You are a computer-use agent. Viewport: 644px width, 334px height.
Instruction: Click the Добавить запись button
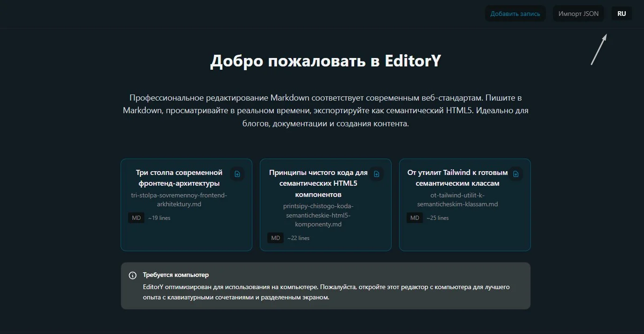pos(515,14)
